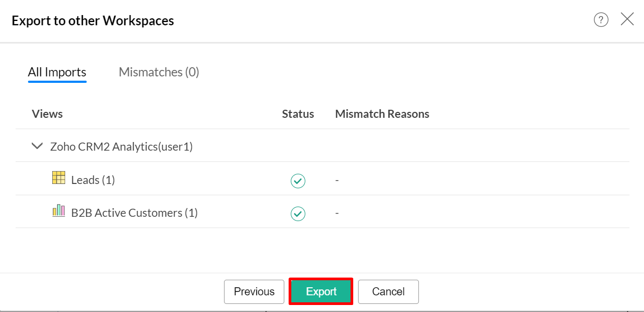Go back with the Previous button

coord(254,292)
